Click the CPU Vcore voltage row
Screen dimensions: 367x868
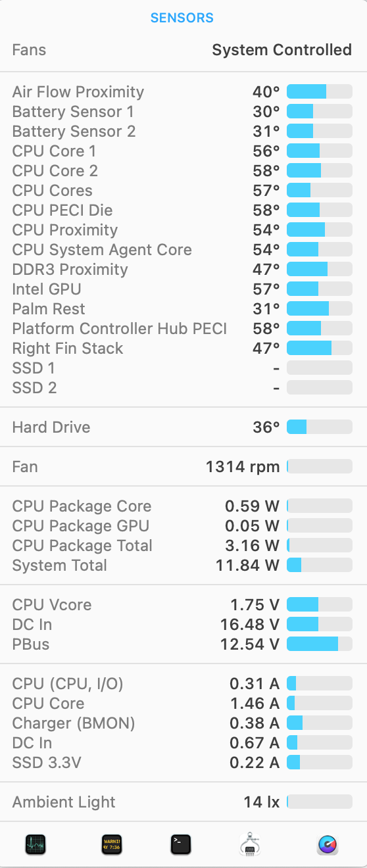[183, 605]
